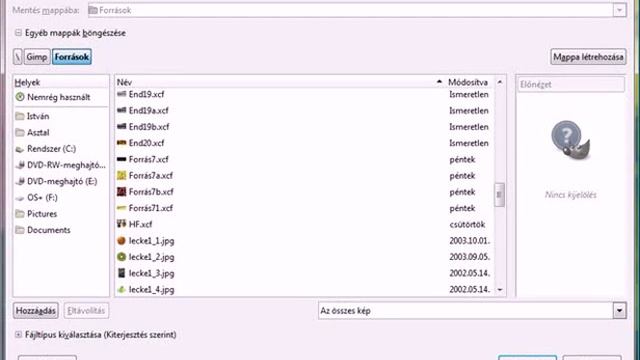Click the Helyek places header
The width and height of the screenshot is (640, 360).
(x=61, y=82)
